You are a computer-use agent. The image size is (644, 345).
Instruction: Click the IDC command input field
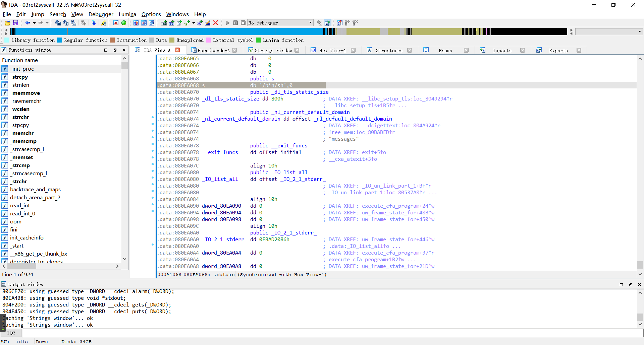(x=332, y=333)
